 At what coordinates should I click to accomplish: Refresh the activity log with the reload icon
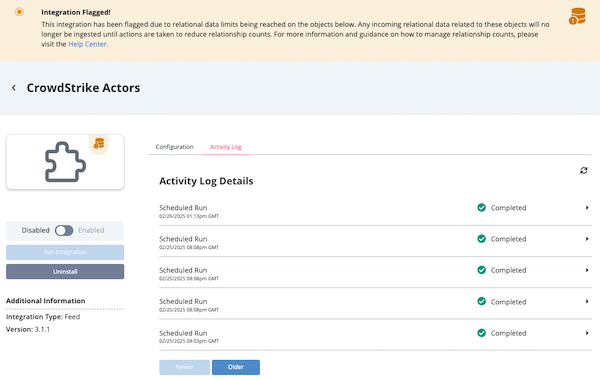(x=584, y=170)
